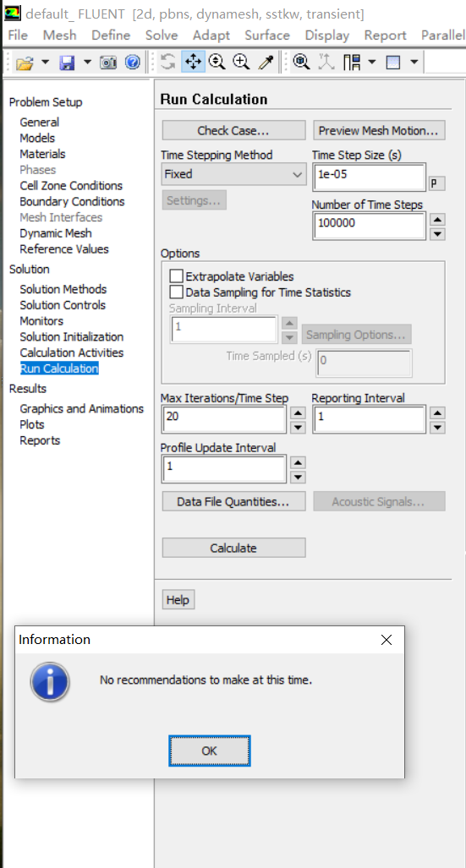Select the probe eyedropper tool
The height and width of the screenshot is (868, 466).
[x=266, y=62]
